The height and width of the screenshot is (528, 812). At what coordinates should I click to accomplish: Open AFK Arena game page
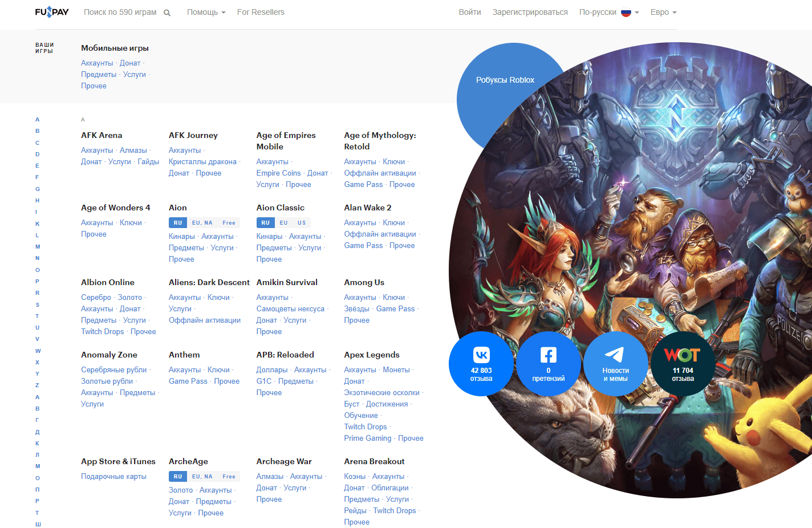101,135
